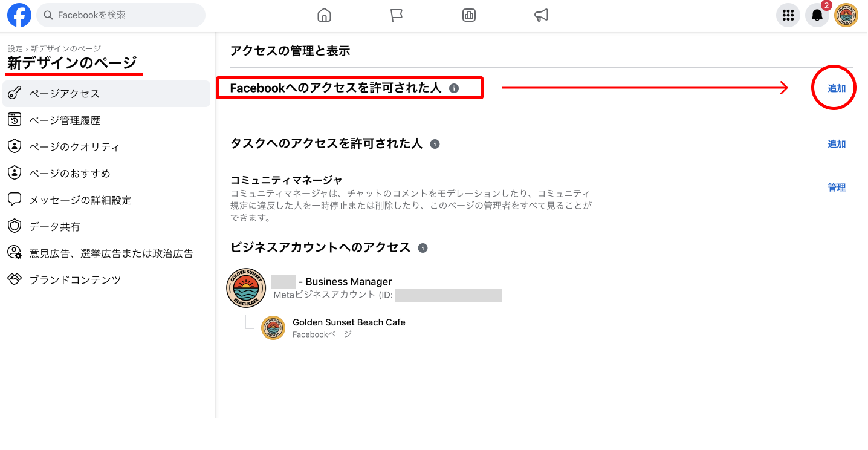Open the Home icon in top navigation

pos(325,16)
